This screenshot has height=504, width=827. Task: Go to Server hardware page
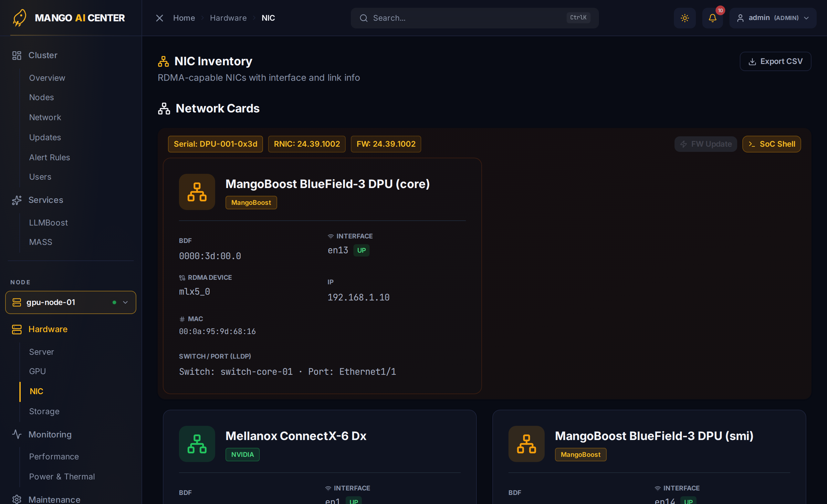point(41,352)
